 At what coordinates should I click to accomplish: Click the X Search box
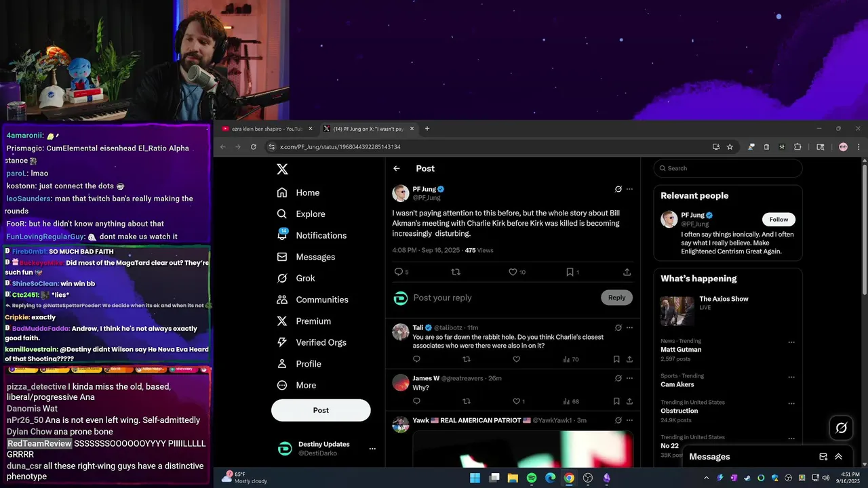point(728,168)
